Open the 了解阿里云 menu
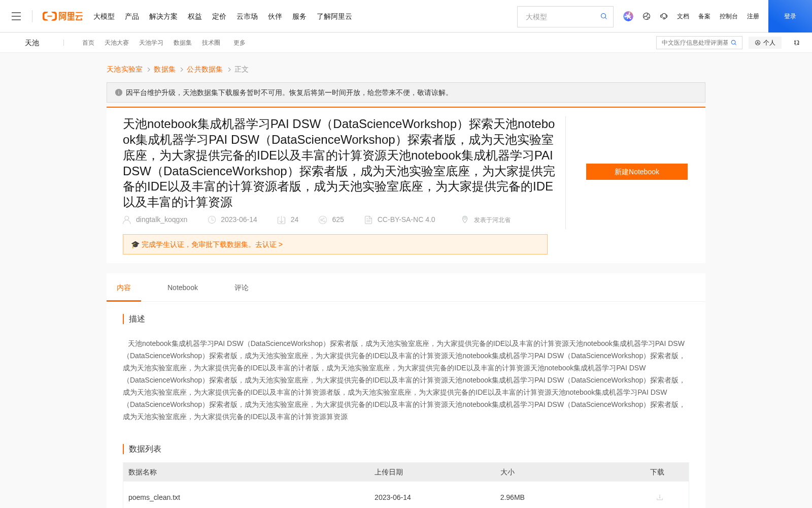The width and height of the screenshot is (812, 508). pos(334,16)
